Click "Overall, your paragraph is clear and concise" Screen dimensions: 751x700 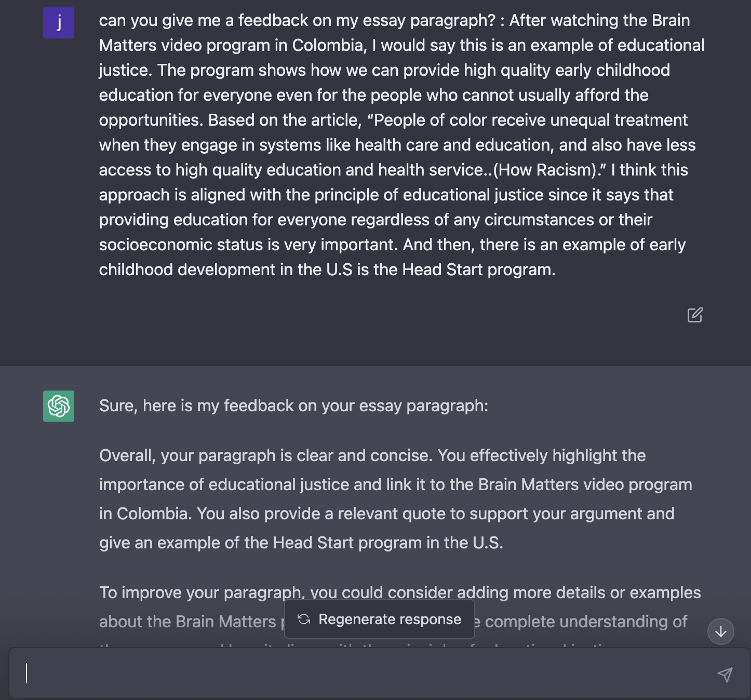coord(265,456)
